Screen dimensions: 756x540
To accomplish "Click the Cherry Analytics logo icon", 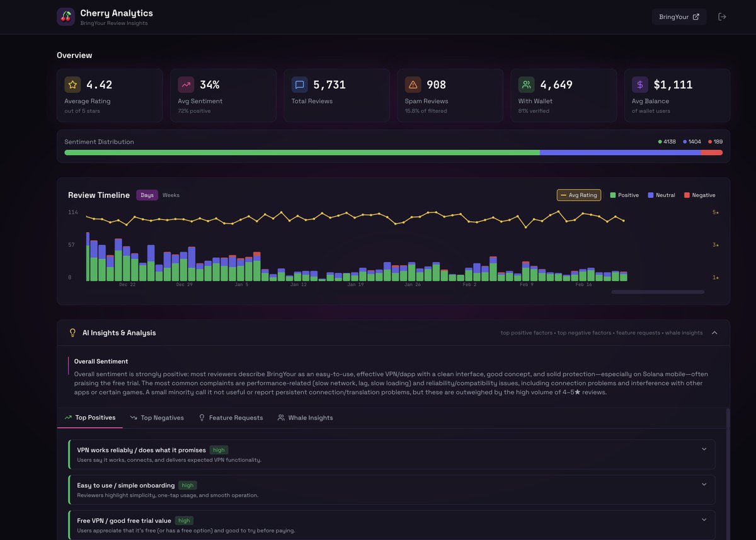I will [66, 16].
